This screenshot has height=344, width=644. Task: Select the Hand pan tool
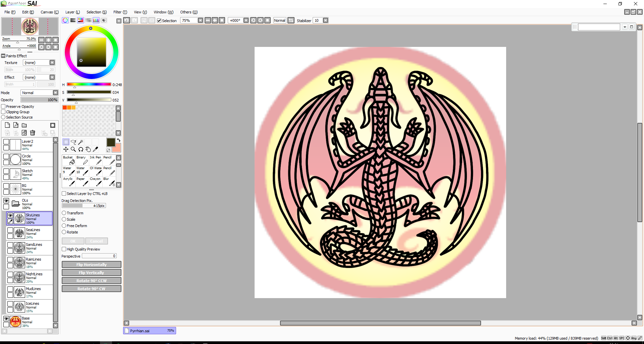(88, 149)
